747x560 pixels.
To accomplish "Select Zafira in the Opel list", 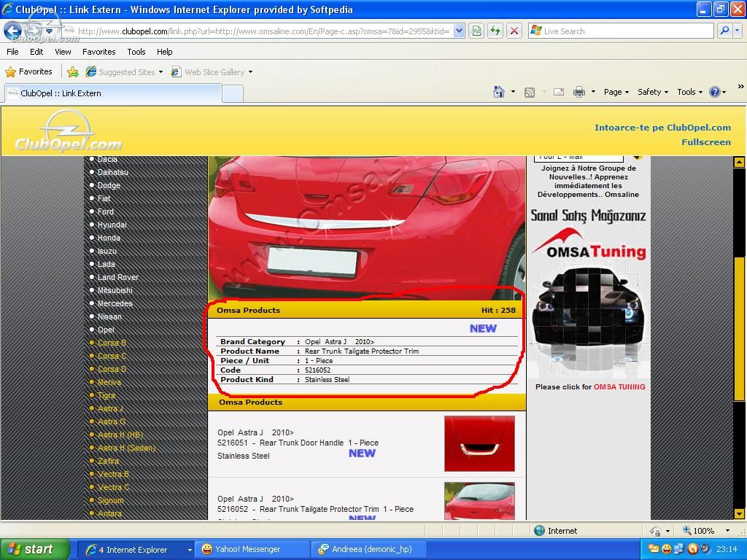I will pyautogui.click(x=108, y=461).
